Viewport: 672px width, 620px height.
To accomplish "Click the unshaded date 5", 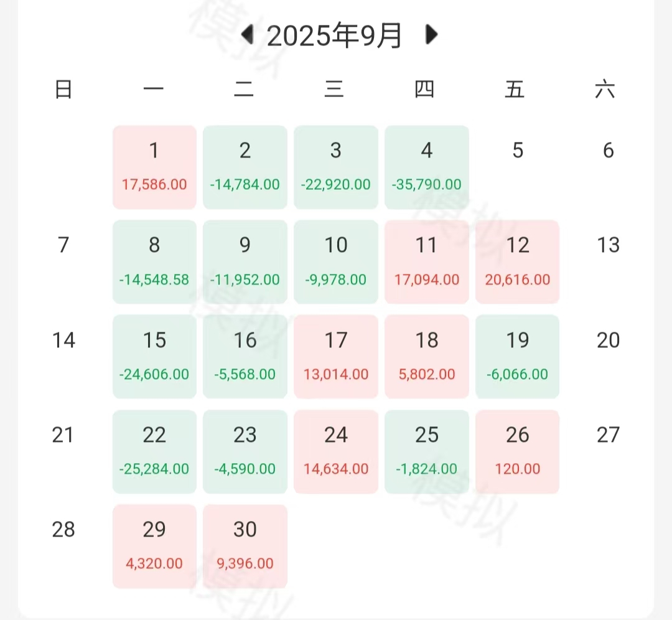I will coord(518,151).
